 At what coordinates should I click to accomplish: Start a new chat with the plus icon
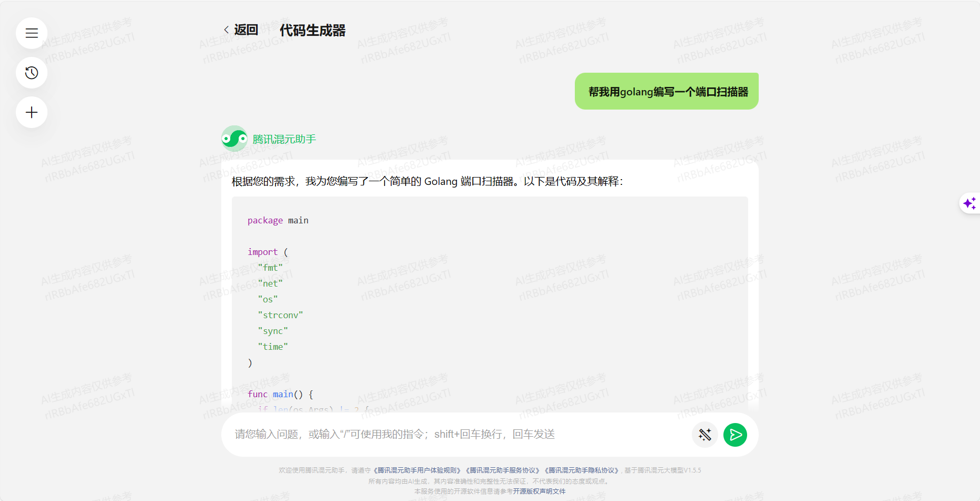coord(32,112)
